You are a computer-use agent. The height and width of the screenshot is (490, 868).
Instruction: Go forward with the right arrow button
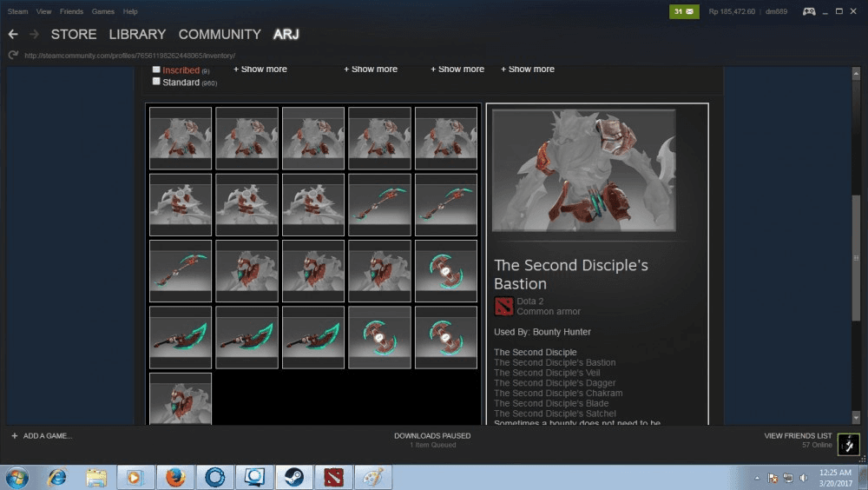click(35, 35)
